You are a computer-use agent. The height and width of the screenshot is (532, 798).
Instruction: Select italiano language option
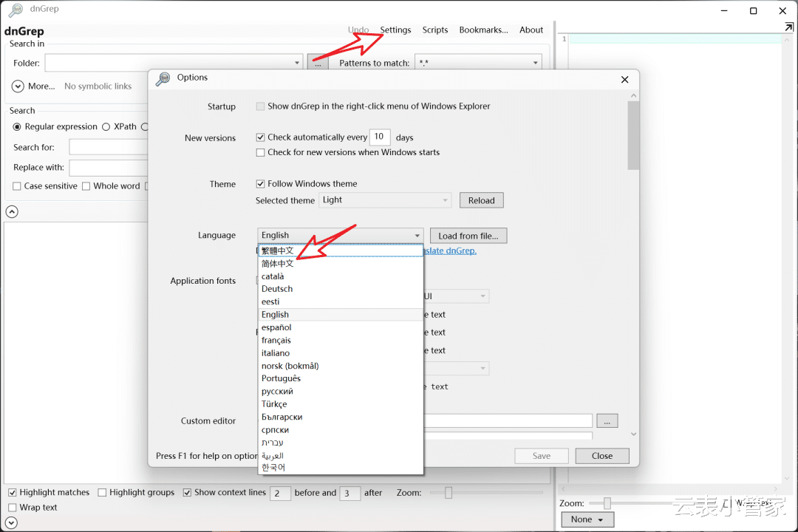point(341,352)
